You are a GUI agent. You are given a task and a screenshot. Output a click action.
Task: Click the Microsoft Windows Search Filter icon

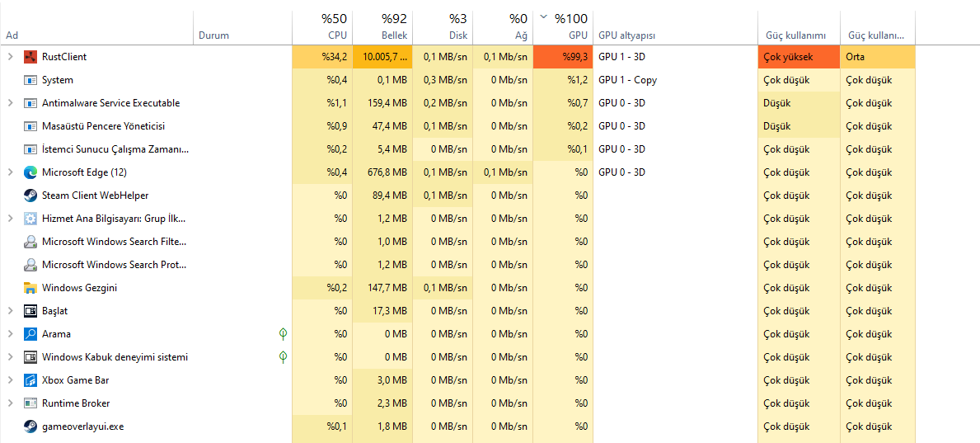[x=30, y=242]
